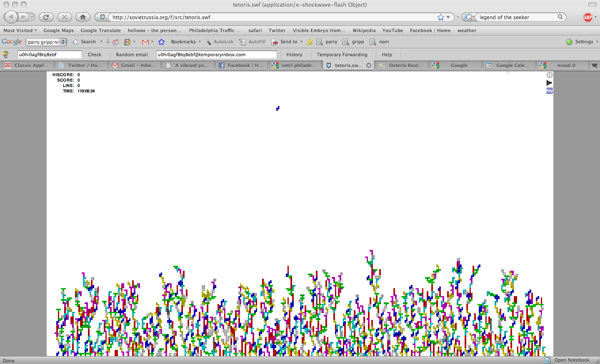
Task: Toggle the green status indicator beside Settings
Action: coord(569,42)
